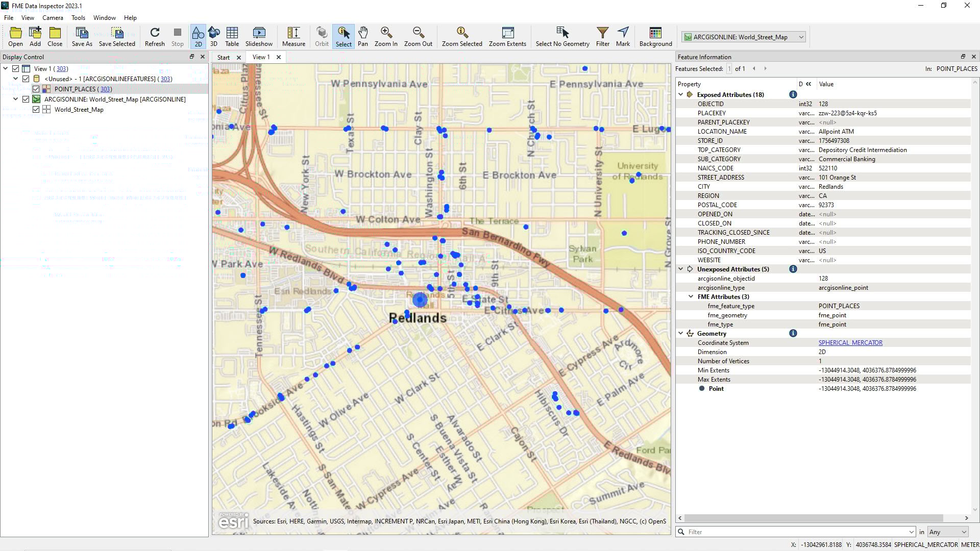Screen dimensions: 980x551
Task: Click Zoom Selected in toolbar
Action: (462, 37)
